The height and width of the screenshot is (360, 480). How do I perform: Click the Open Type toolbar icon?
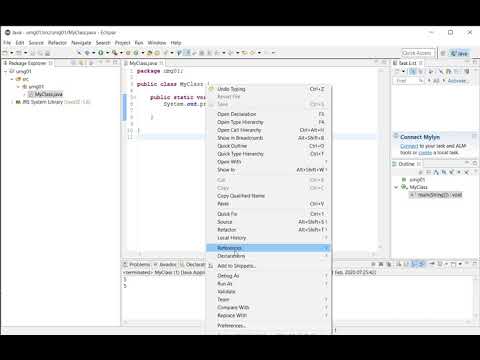tap(150, 53)
